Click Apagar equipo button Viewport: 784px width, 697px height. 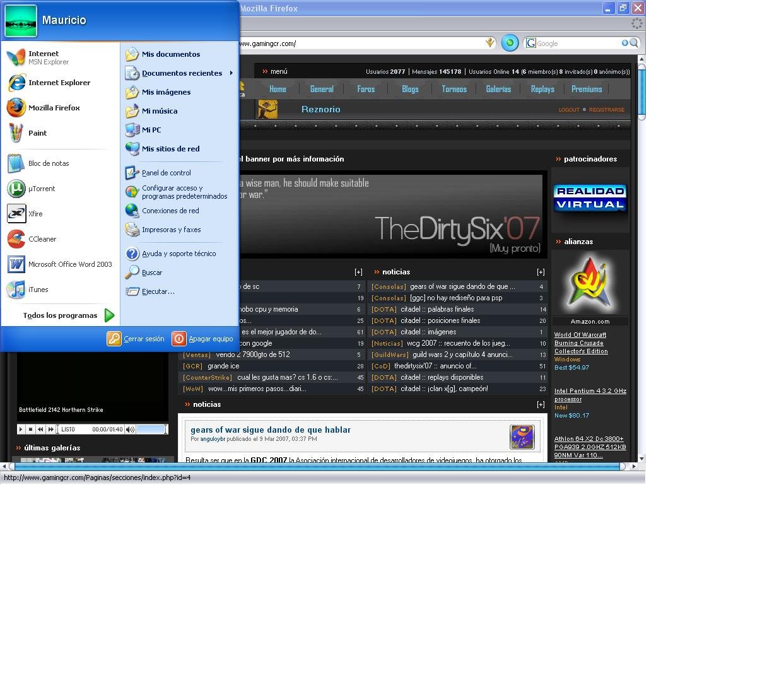coord(202,339)
